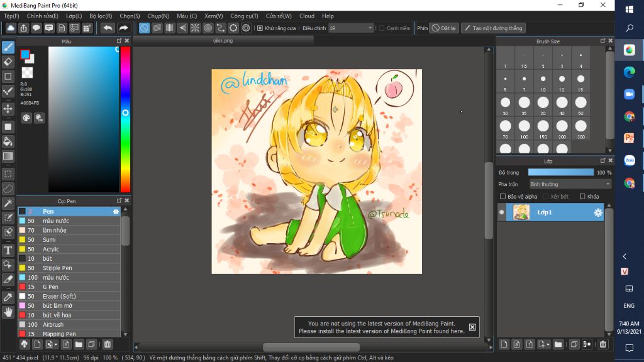Click the Redo arrow
The height and width of the screenshot is (362, 644).
click(123, 28)
